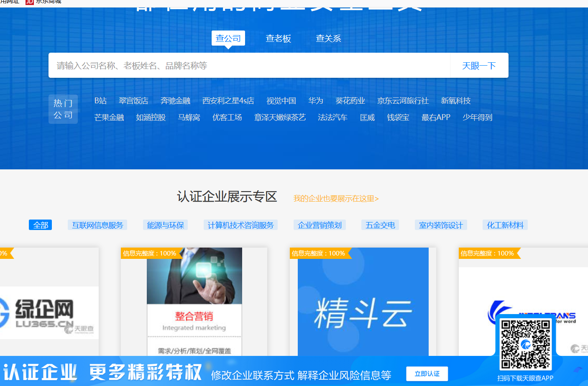The height and width of the screenshot is (386, 588).
Task: Open hot company 西安利之星4s店
Action: tap(228, 101)
